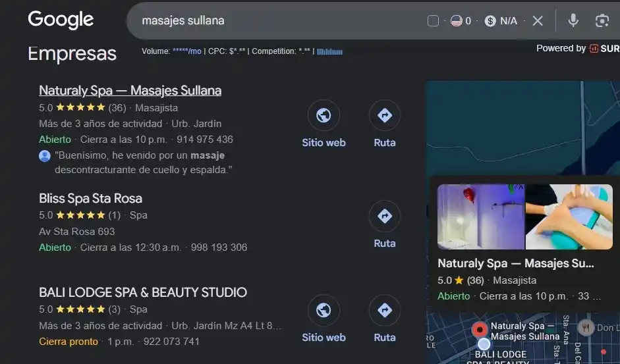The image size is (620, 364).
Task: Click the red map pin for Naturaly Spa
Action: [x=480, y=329]
